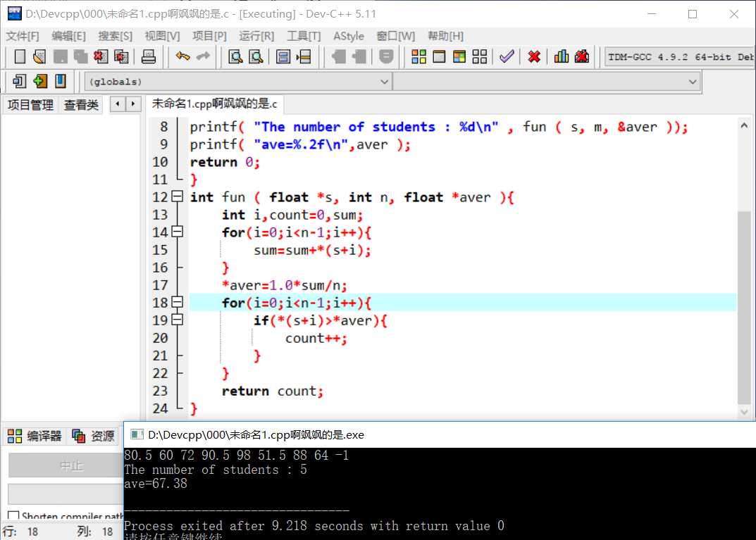Collapse the for-loop fold at line 18
The width and height of the screenshot is (756, 540).
coord(178,302)
